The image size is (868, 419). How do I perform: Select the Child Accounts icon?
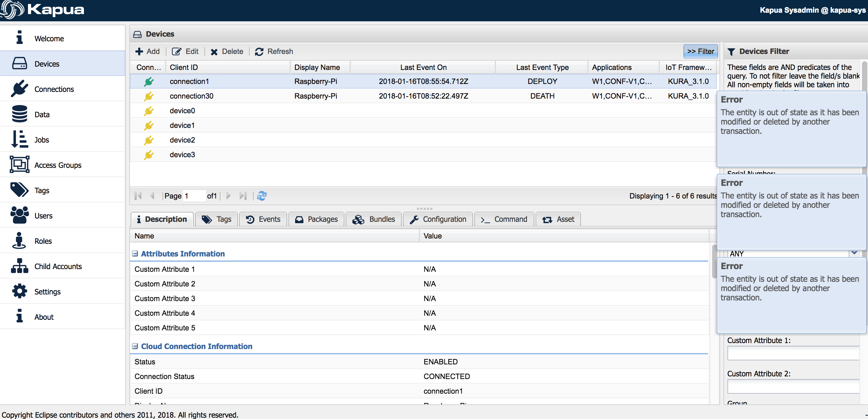point(19,266)
